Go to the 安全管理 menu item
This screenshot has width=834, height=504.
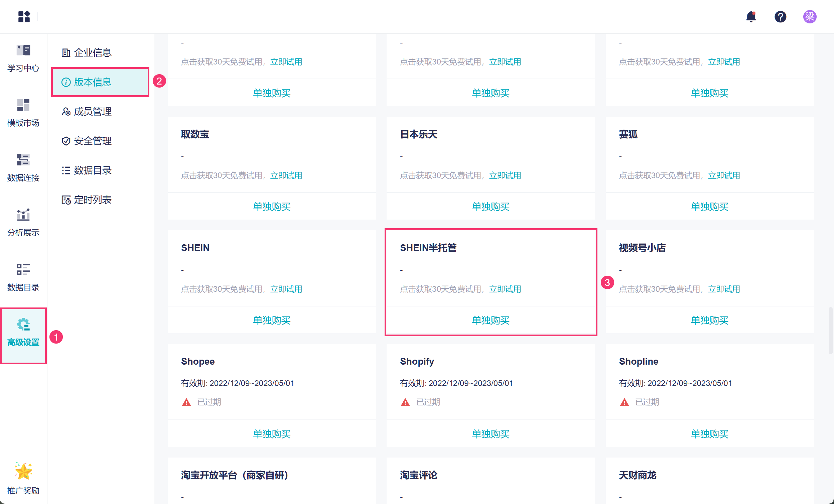coord(93,141)
